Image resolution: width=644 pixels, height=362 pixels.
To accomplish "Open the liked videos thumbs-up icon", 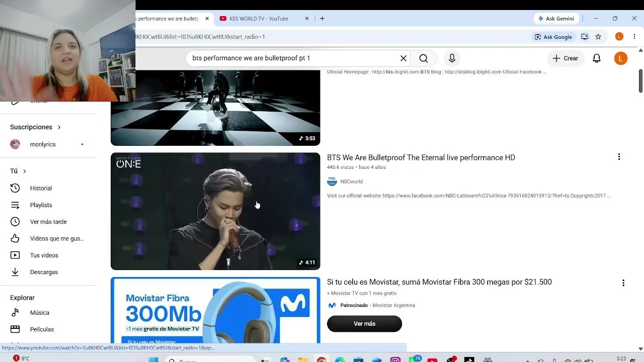I will click(15, 238).
